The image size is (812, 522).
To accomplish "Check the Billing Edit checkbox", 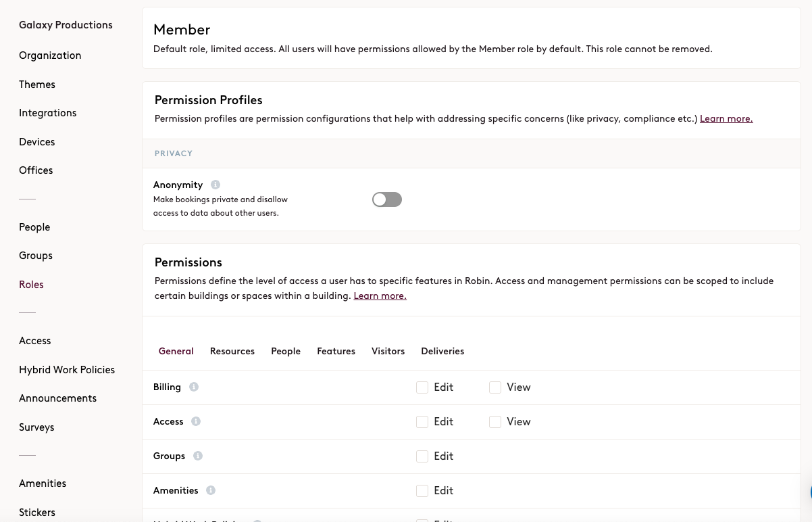I will coord(422,387).
